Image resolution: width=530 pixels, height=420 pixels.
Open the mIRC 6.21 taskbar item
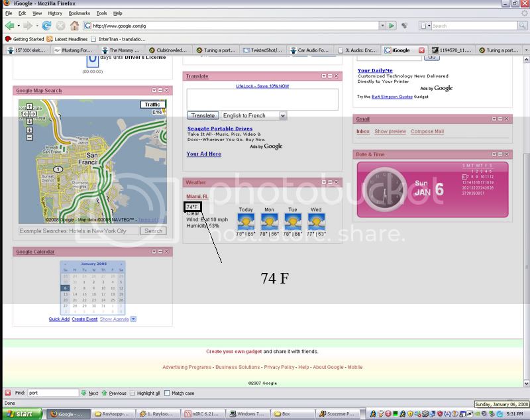[203, 414]
